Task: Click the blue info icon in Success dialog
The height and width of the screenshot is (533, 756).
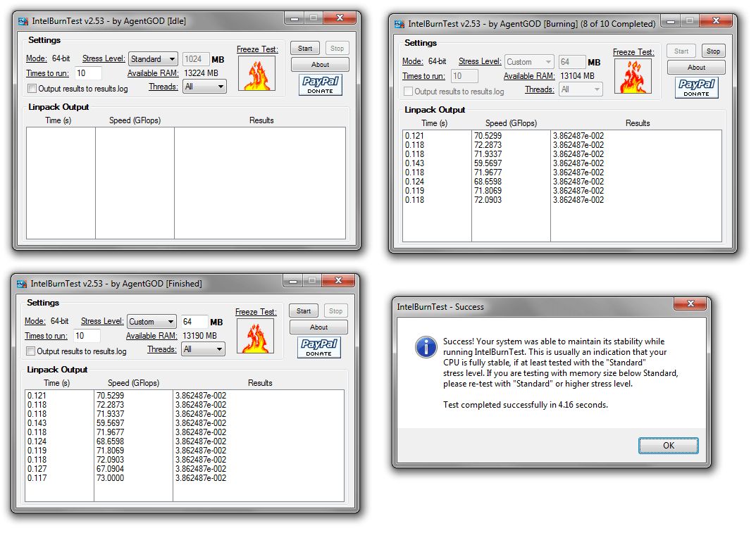Action: (426, 346)
